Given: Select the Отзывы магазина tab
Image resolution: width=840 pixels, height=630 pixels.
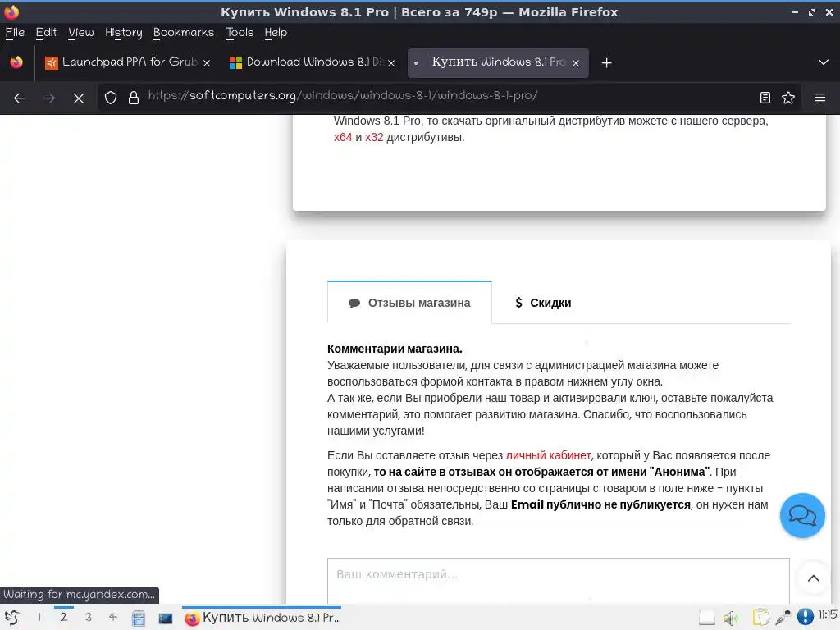Looking at the screenshot, I should pos(409,303).
